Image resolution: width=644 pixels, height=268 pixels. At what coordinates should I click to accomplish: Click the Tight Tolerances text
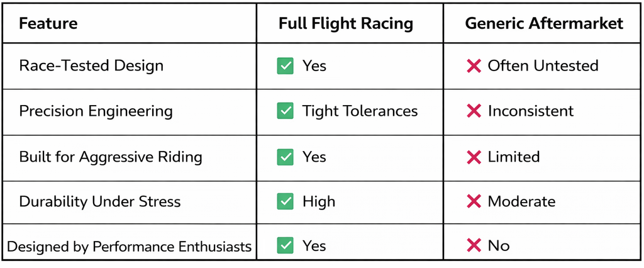click(x=360, y=111)
